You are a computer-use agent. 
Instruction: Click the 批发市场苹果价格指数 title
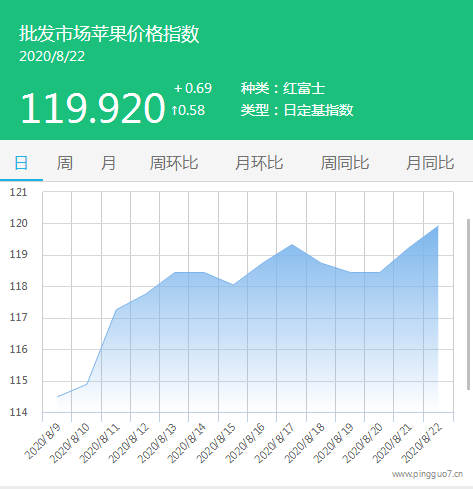[109, 34]
